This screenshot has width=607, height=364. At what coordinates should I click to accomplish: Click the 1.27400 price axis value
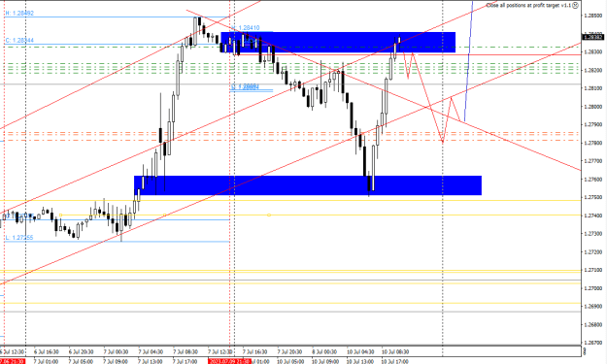coord(593,215)
